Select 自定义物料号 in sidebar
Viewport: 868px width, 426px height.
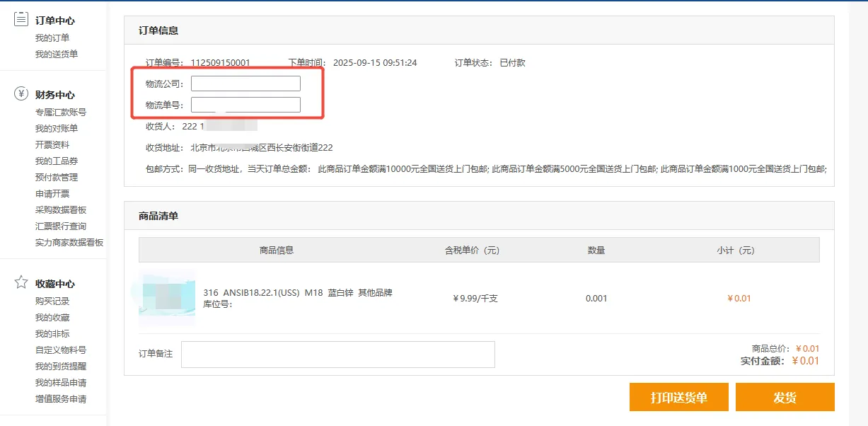(x=61, y=350)
